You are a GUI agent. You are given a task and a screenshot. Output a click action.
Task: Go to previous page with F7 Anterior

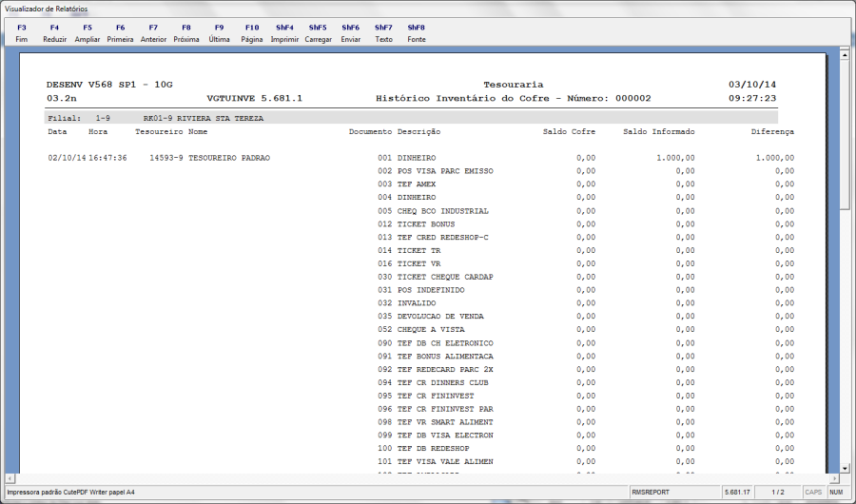153,33
